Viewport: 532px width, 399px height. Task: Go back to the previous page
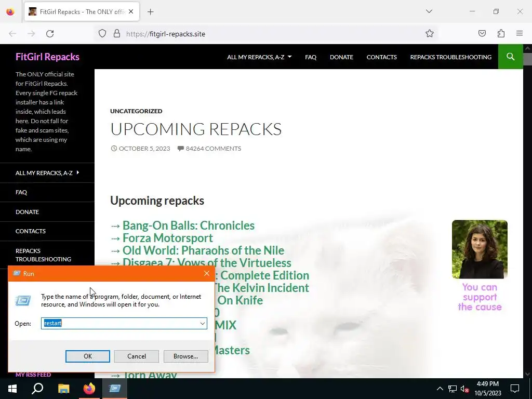12,34
